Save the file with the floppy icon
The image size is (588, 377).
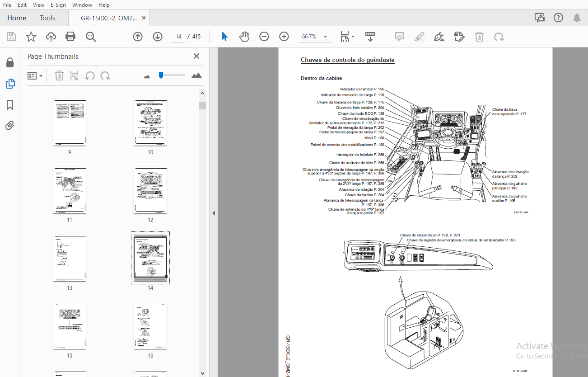click(11, 37)
